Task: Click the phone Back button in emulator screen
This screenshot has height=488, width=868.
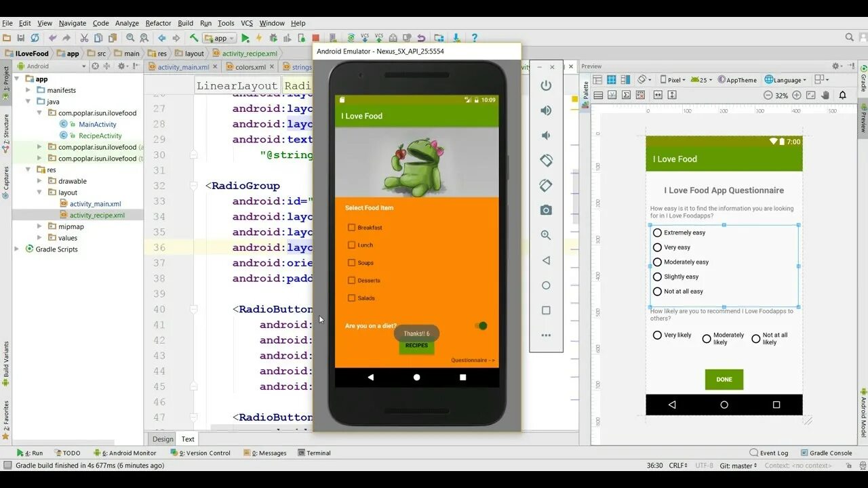Action: tap(370, 378)
